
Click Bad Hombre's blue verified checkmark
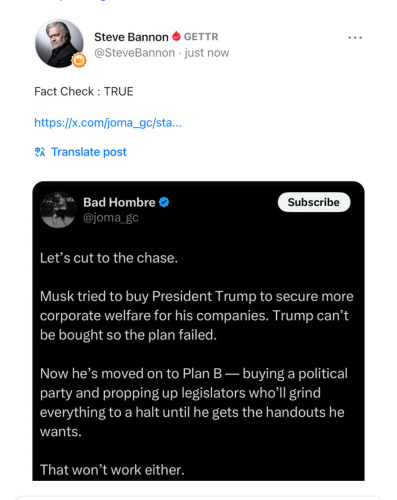(164, 202)
